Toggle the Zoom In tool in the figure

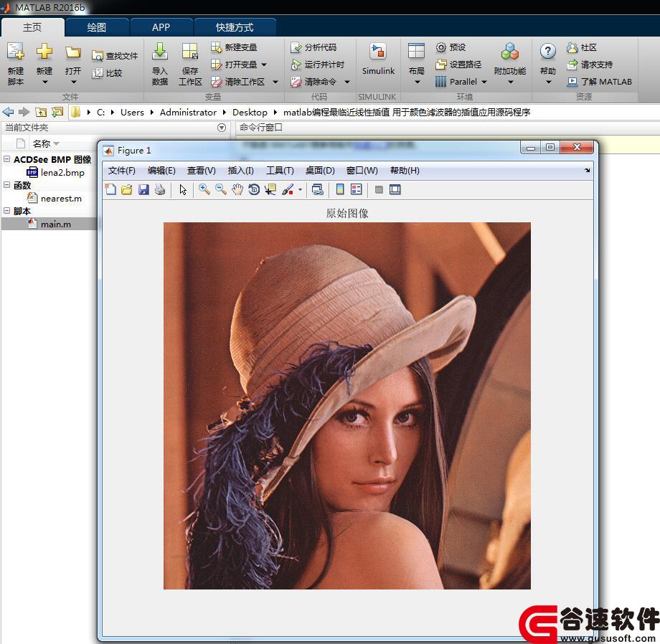(x=204, y=190)
